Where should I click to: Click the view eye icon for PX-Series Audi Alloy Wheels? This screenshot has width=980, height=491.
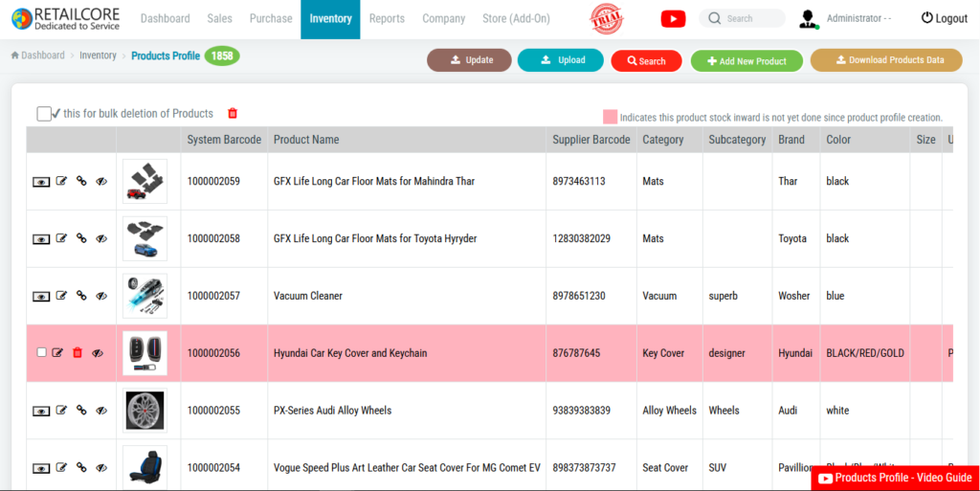(41, 412)
